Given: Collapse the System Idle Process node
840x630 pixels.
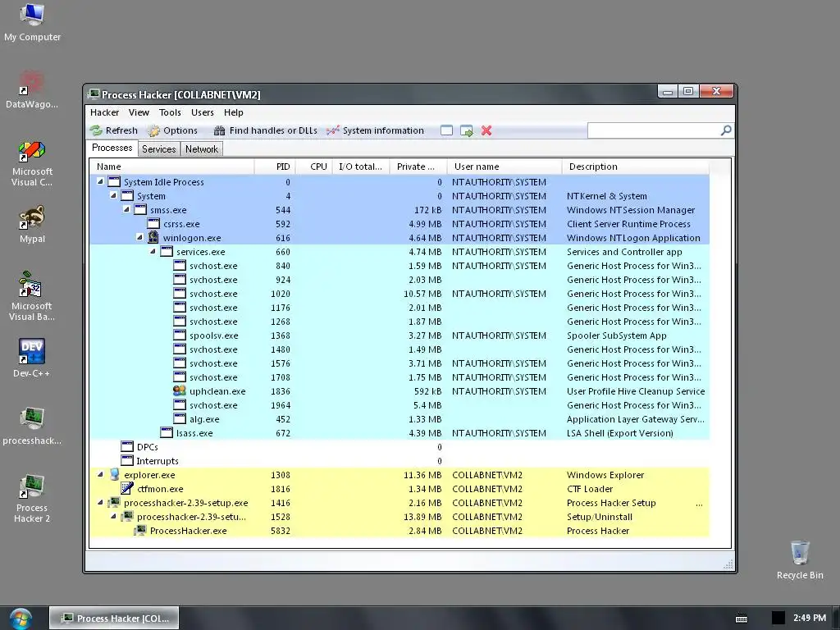Looking at the screenshot, I should (100, 181).
